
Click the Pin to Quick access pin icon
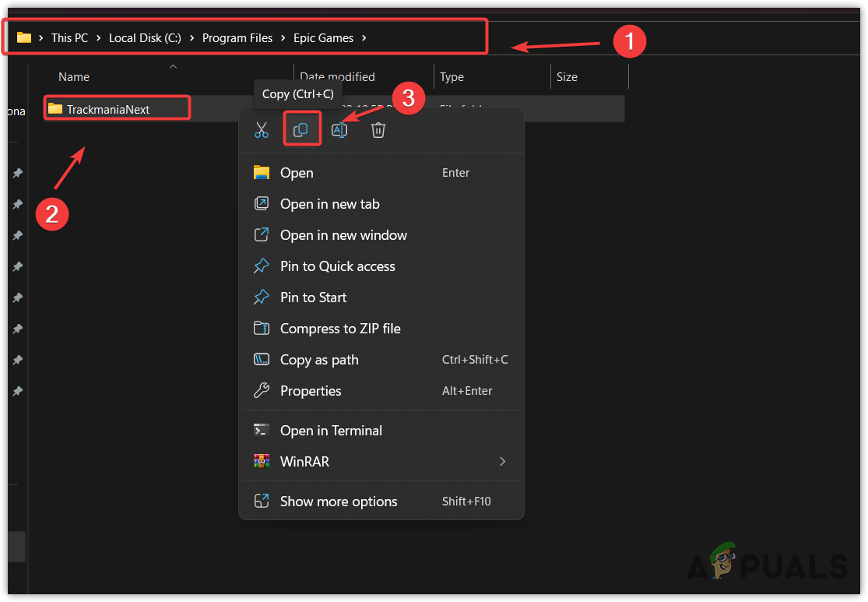pos(262,266)
